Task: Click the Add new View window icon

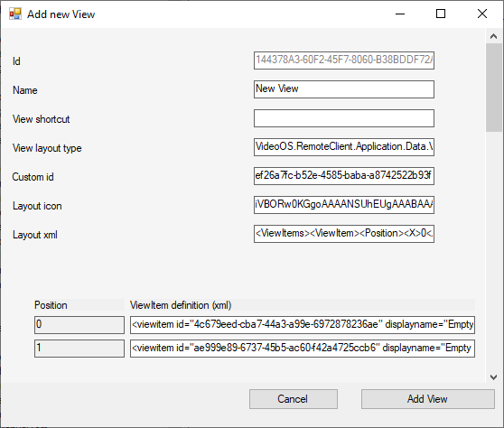Action: (15, 14)
